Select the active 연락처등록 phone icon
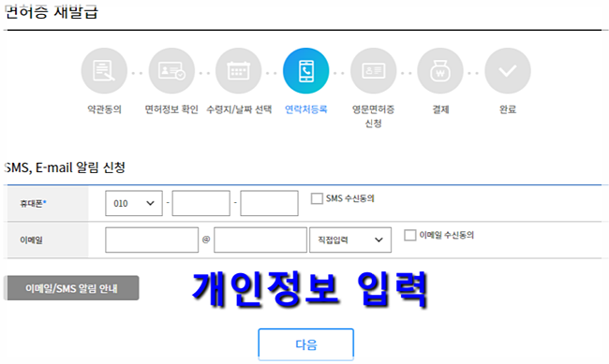The height and width of the screenshot is (364, 609). pos(306,70)
